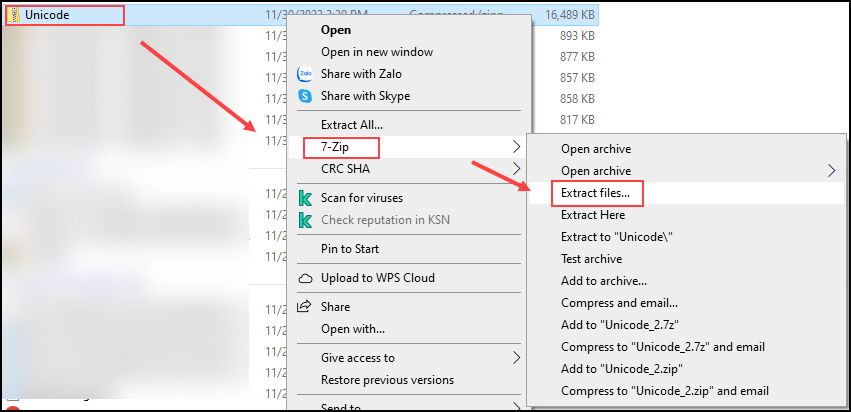The height and width of the screenshot is (412, 851).
Task: Expand second Open archive submenu arrow
Action: pos(832,171)
